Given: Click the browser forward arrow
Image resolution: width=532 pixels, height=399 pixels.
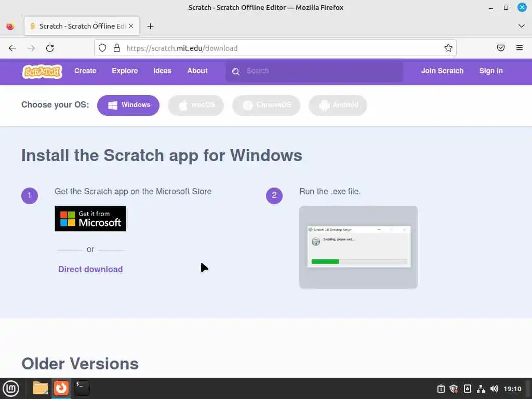Looking at the screenshot, I should pyautogui.click(x=31, y=48).
